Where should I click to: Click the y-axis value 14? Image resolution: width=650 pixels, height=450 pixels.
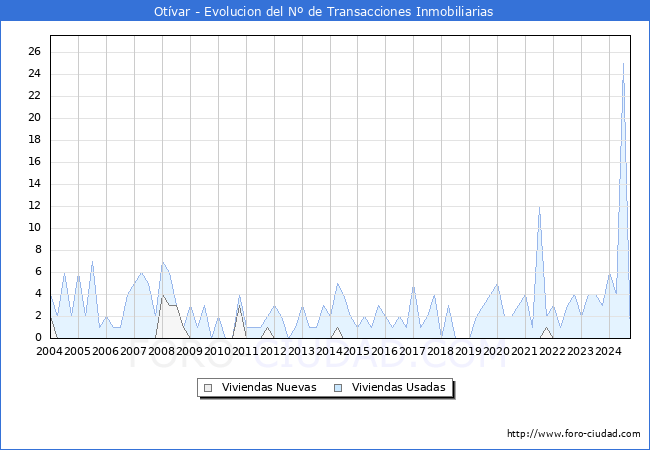[x=35, y=183]
